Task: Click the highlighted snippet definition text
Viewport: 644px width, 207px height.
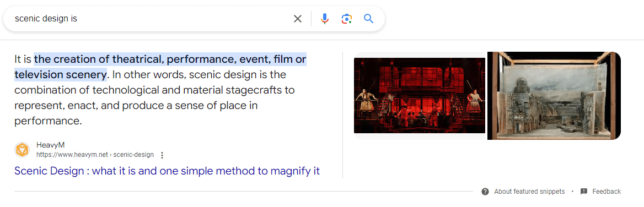Action: [x=160, y=67]
